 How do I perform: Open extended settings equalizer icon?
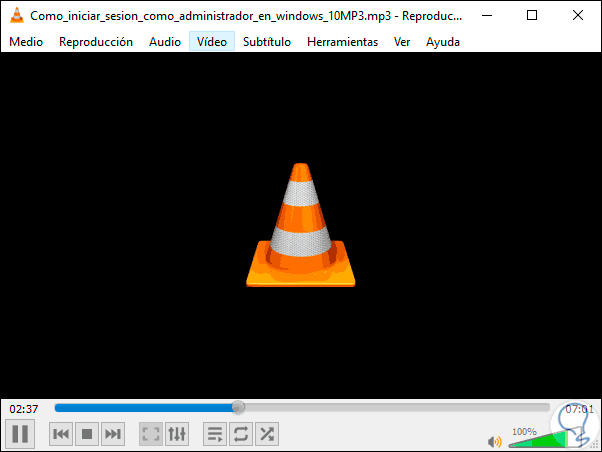pyautogui.click(x=177, y=434)
